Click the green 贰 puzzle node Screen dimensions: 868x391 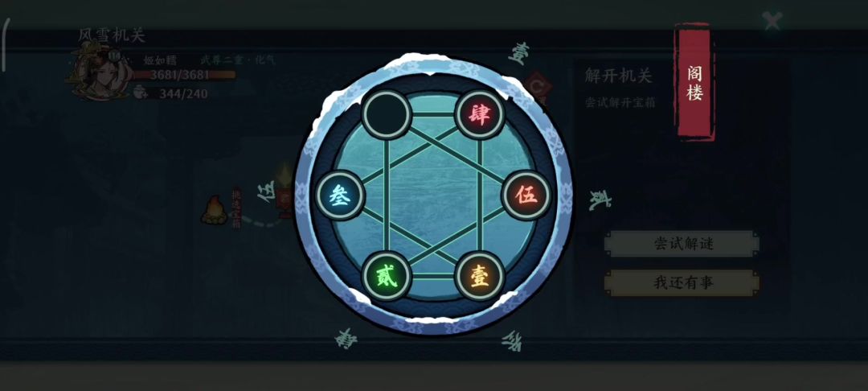coord(387,276)
